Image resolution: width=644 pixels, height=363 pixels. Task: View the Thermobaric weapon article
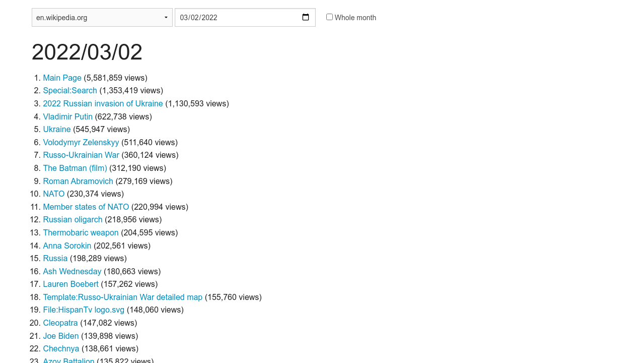coord(81,232)
